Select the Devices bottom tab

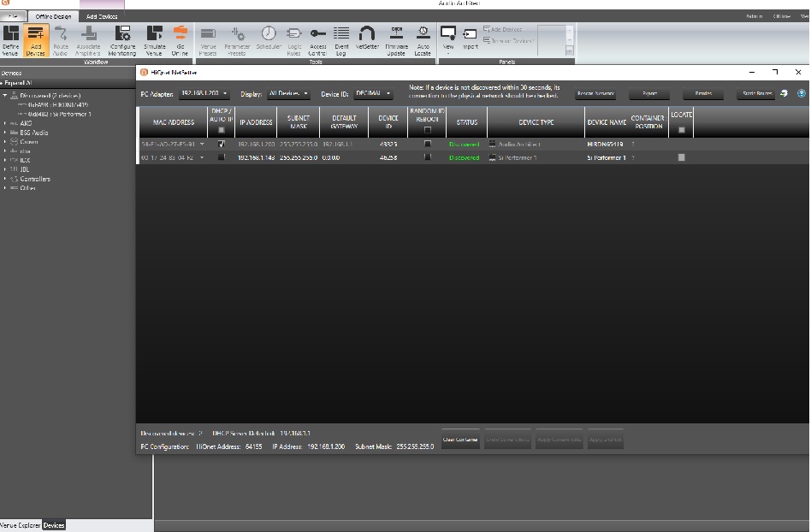pyautogui.click(x=54, y=525)
